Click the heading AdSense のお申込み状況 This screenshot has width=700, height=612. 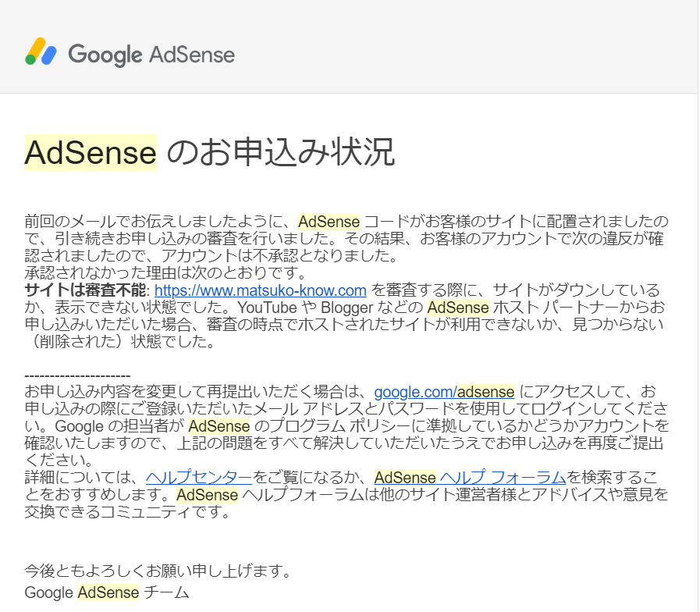coord(210,152)
